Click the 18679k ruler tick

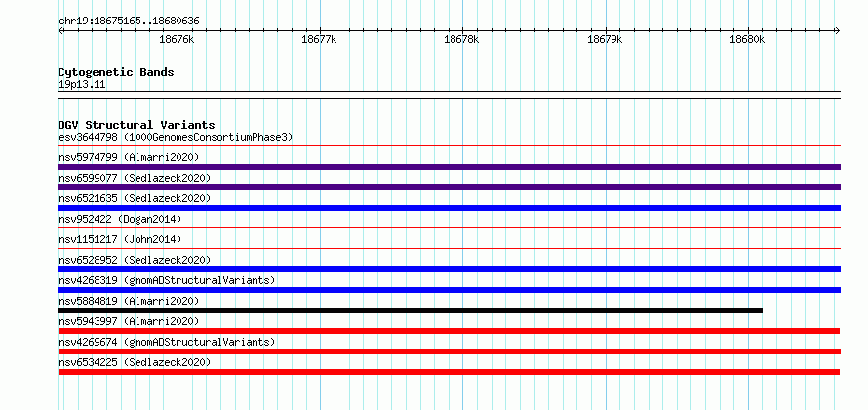pyautogui.click(x=605, y=39)
